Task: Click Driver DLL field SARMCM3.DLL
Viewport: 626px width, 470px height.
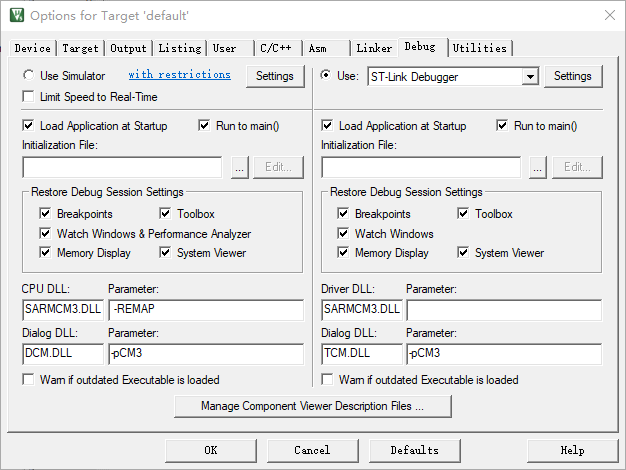Action: tap(362, 310)
